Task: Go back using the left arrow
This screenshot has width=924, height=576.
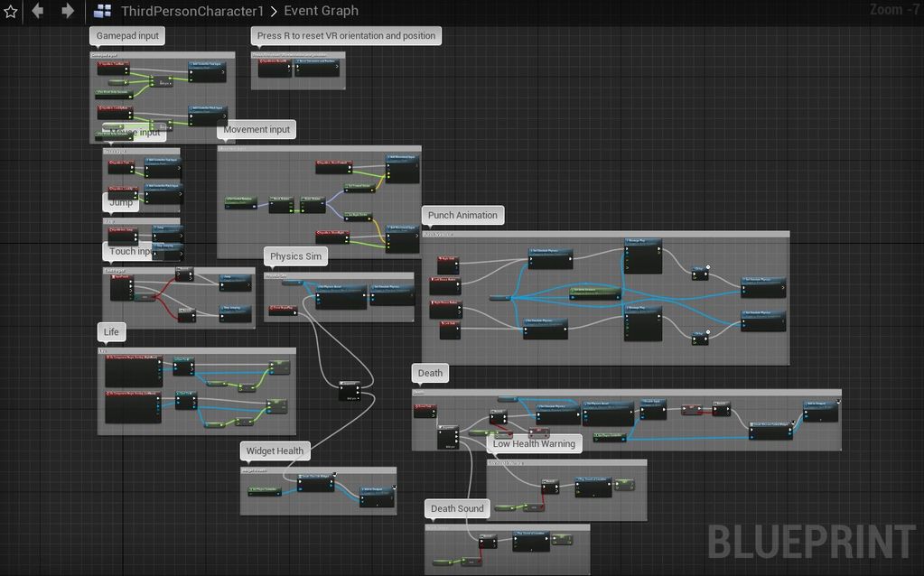Action: coord(38,11)
